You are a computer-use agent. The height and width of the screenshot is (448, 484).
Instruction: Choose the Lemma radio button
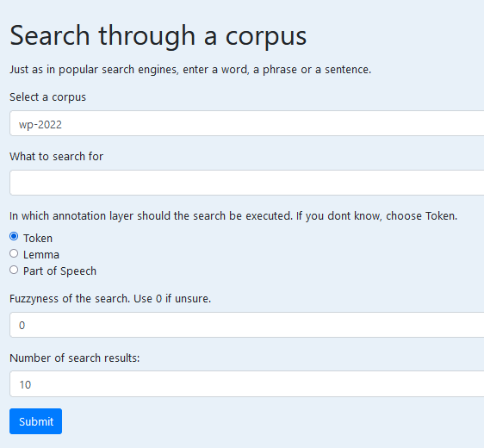[14, 253]
